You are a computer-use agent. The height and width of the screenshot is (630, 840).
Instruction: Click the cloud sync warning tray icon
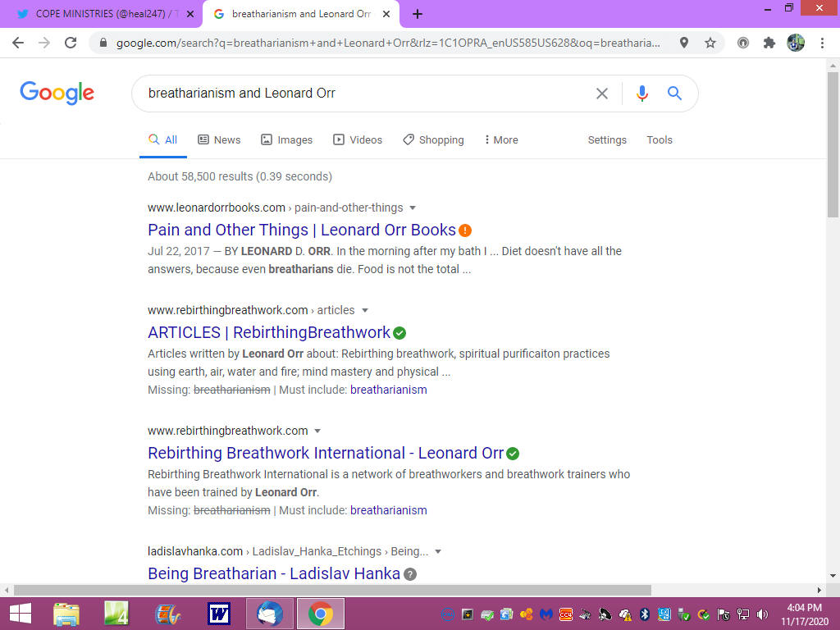(x=625, y=614)
